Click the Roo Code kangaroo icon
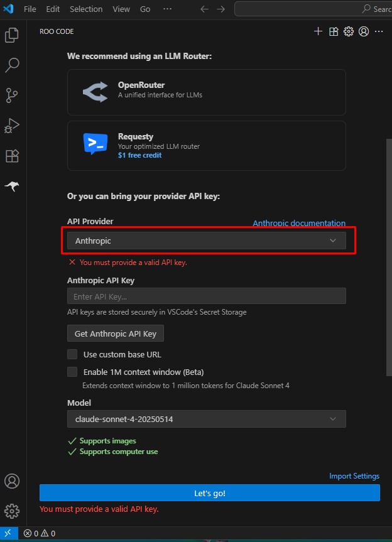Image resolution: width=392 pixels, height=542 pixels. tap(12, 186)
